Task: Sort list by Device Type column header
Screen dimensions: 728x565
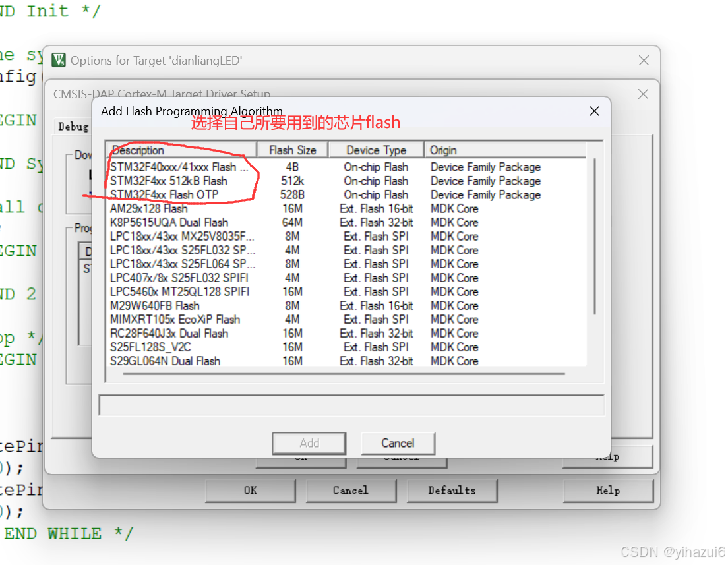Action: (x=376, y=150)
